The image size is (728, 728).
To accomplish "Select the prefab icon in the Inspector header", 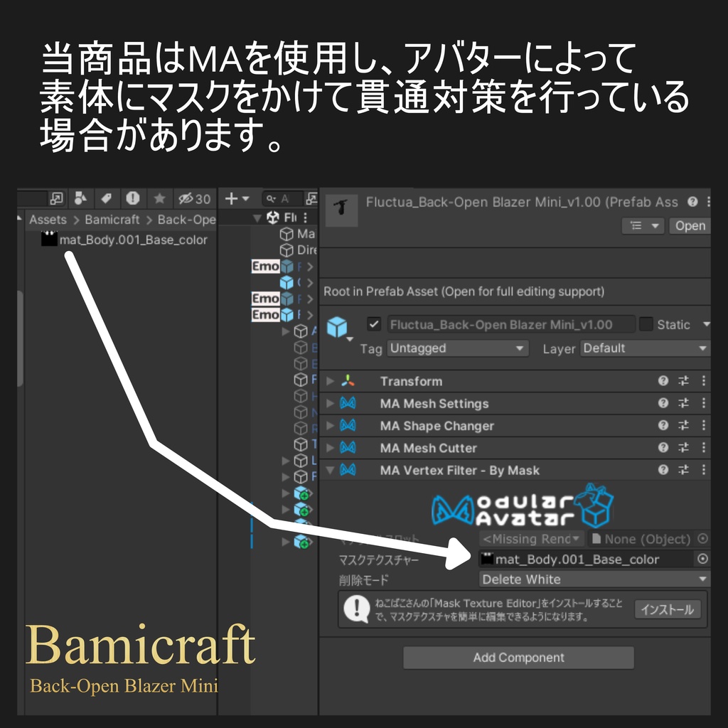I will (341, 208).
